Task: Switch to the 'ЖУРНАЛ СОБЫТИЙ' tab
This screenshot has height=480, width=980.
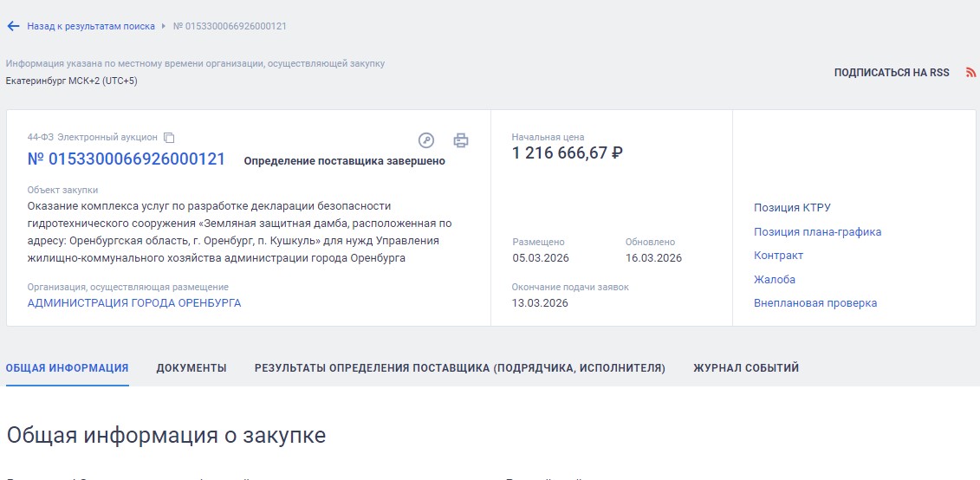Action: 746,368
